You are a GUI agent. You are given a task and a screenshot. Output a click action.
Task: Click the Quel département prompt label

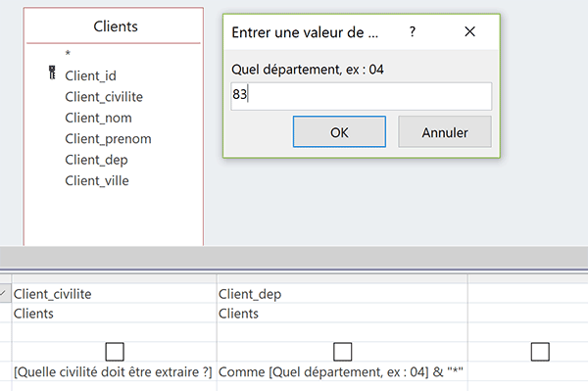tap(308, 70)
